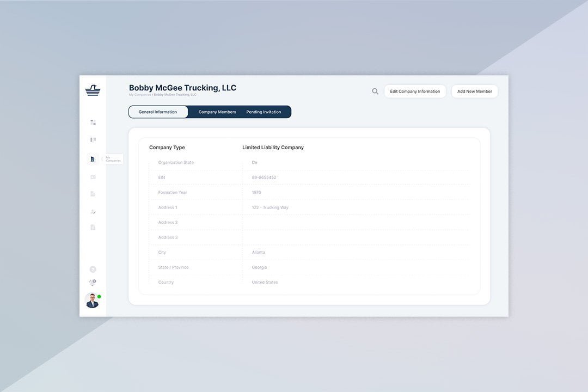Switch to the General Information tab
The width and height of the screenshot is (588, 392).
(x=158, y=112)
